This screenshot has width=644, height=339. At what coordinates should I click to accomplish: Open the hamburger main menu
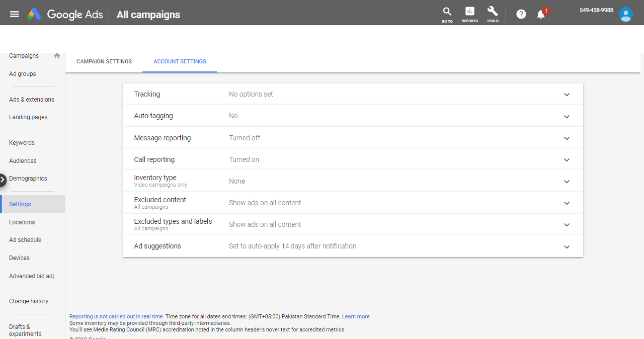pyautogui.click(x=15, y=14)
